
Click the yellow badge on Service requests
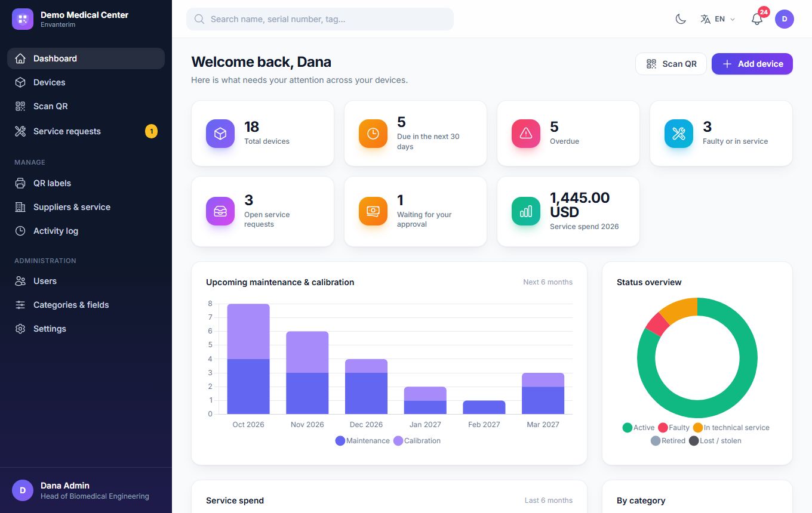point(151,131)
